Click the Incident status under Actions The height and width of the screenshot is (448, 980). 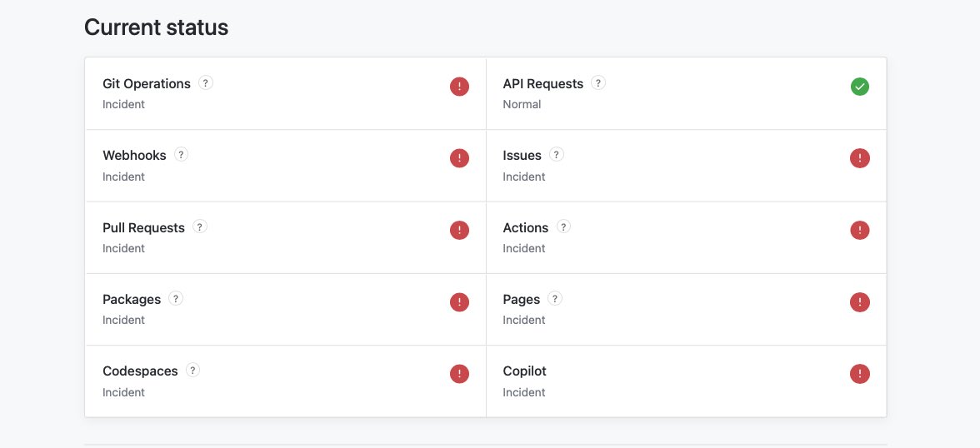(524, 249)
